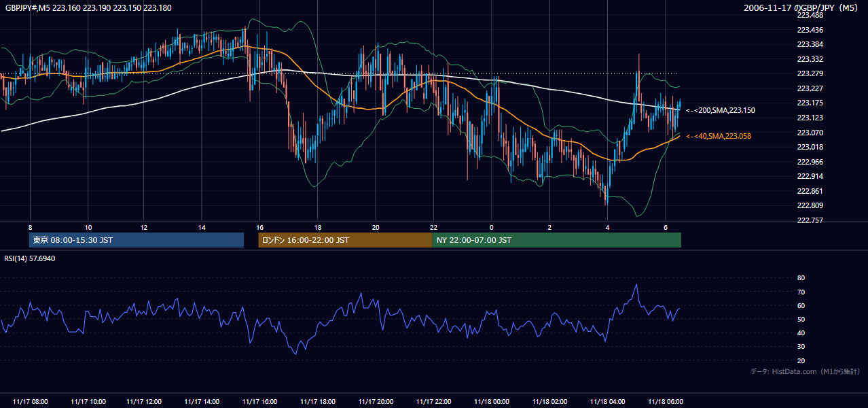Click RSI axis level 80
The image size is (868, 408).
801,278
